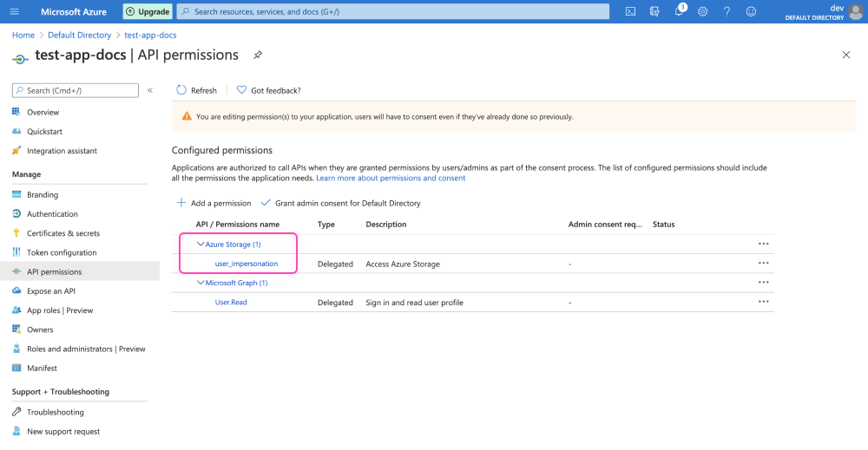Click the help question mark icon
The image size is (868, 450).
727,11
